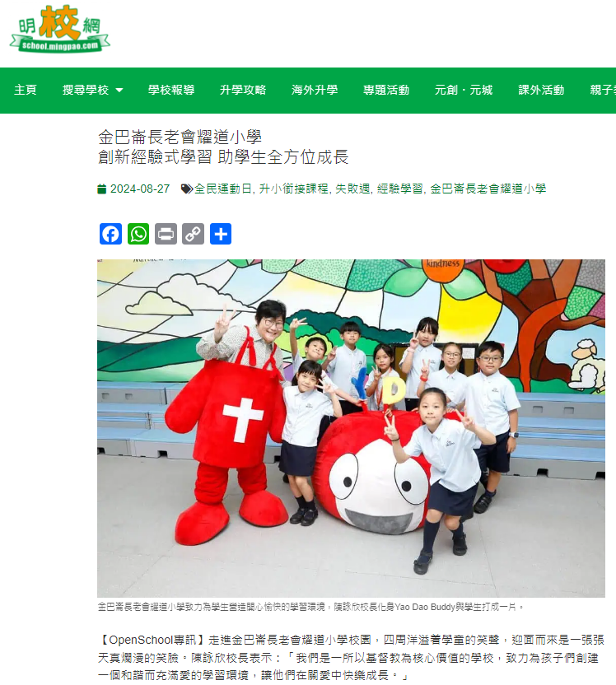Screen dimensions: 616x685
Task: Follow the 升小銜接課程 tag link
Action: 293,189
